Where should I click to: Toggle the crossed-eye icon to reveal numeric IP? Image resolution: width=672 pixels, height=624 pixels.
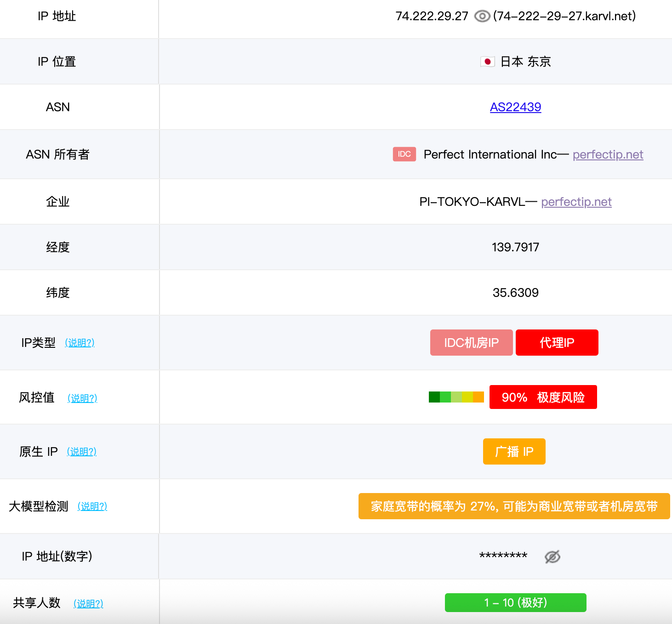(x=552, y=557)
